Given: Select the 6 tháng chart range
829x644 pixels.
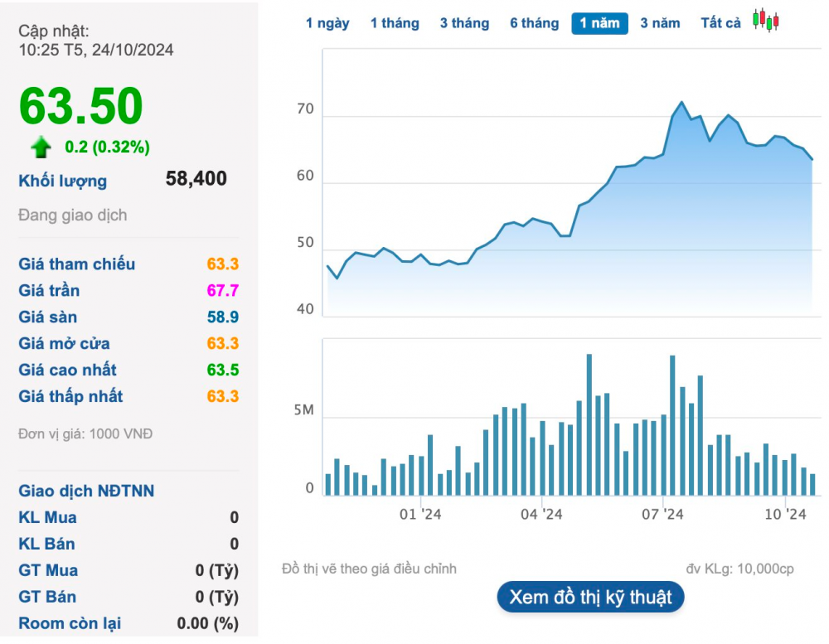Looking at the screenshot, I should 535,23.
